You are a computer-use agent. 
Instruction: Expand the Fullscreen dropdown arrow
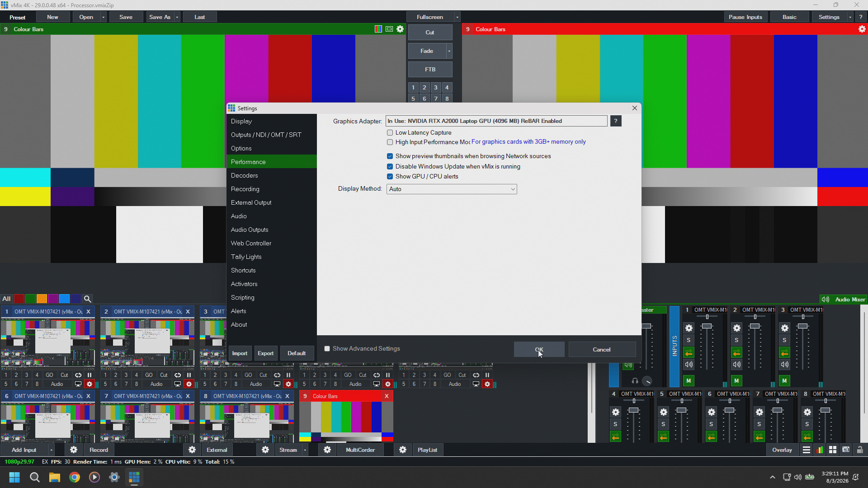[457, 17]
